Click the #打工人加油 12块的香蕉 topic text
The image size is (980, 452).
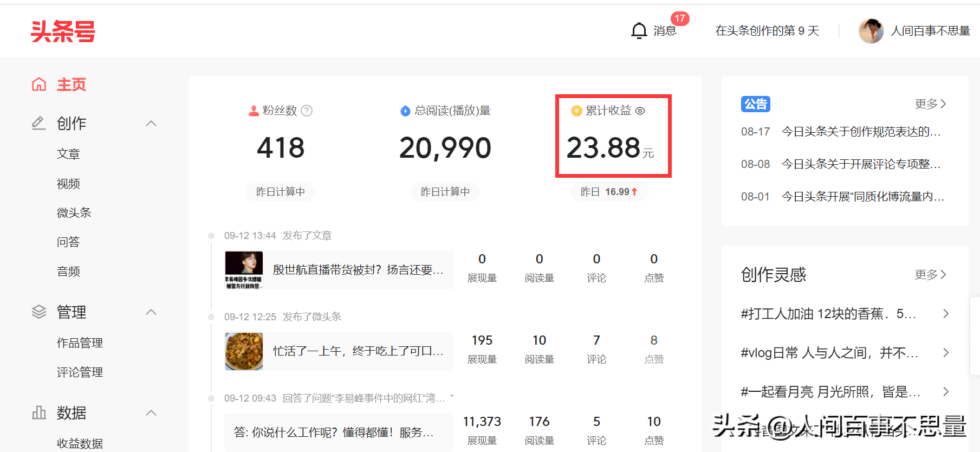click(828, 314)
